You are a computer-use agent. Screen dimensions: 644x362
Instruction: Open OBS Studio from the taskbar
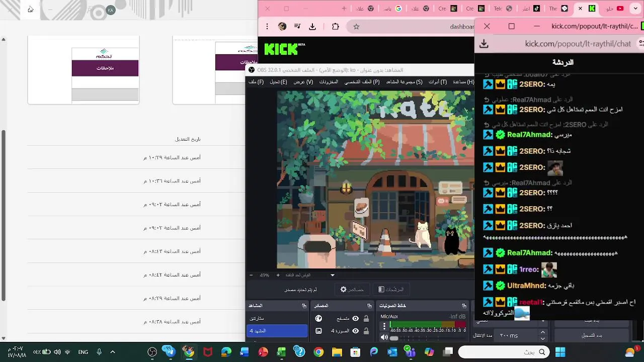coord(152,352)
